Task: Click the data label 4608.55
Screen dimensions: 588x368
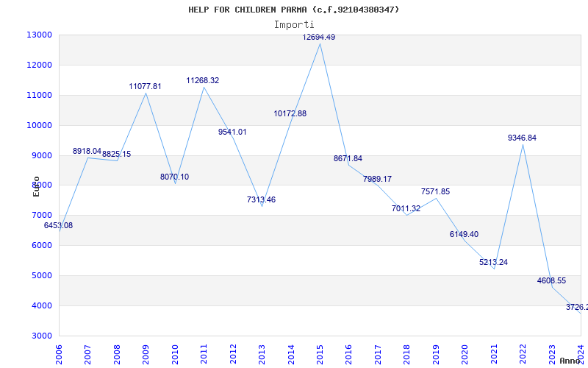Action: tap(552, 281)
